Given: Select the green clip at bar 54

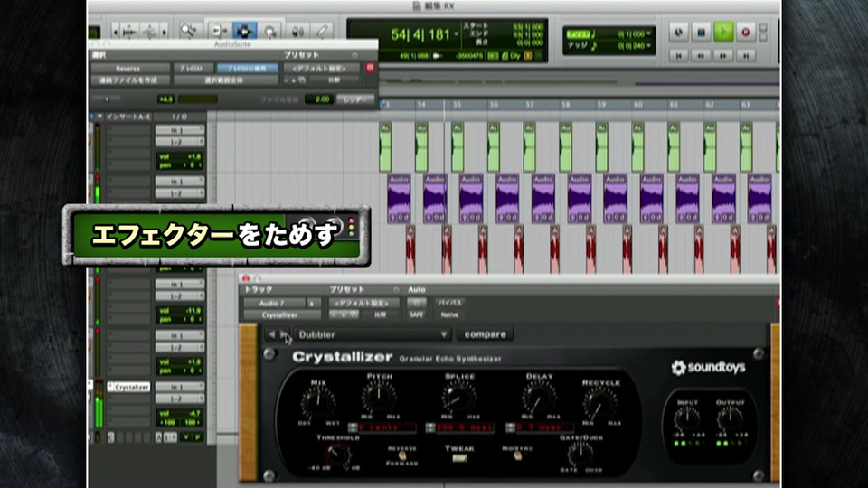Looking at the screenshot, I should click(x=421, y=146).
